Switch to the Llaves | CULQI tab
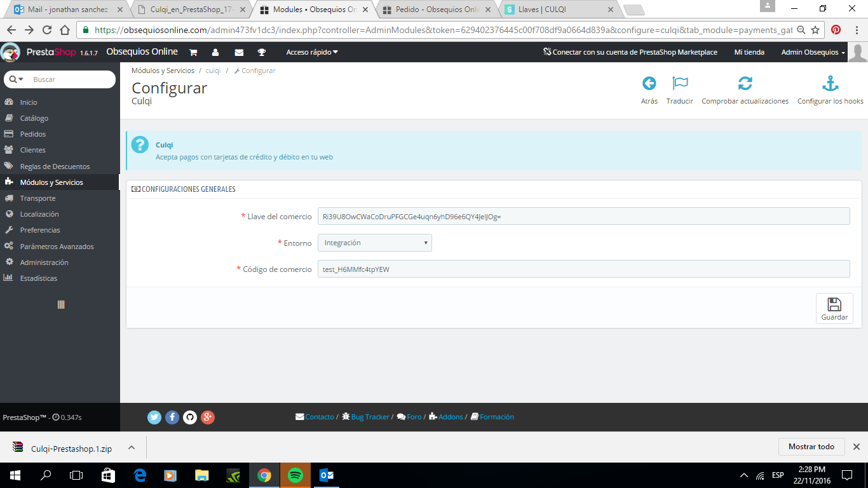 coord(559,10)
